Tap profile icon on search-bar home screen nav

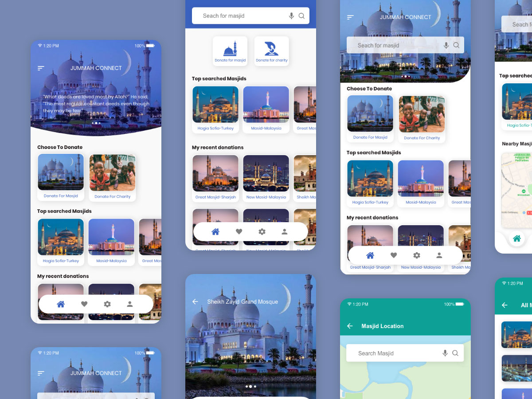pyautogui.click(x=439, y=255)
